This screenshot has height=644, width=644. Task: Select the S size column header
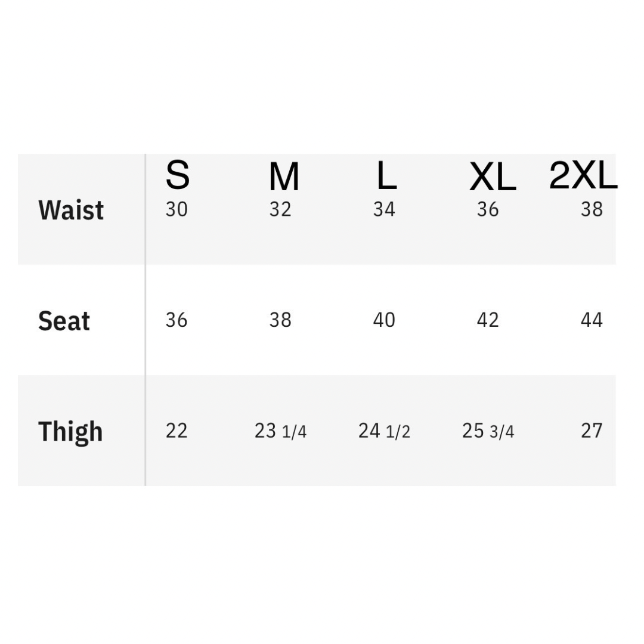[177, 175]
